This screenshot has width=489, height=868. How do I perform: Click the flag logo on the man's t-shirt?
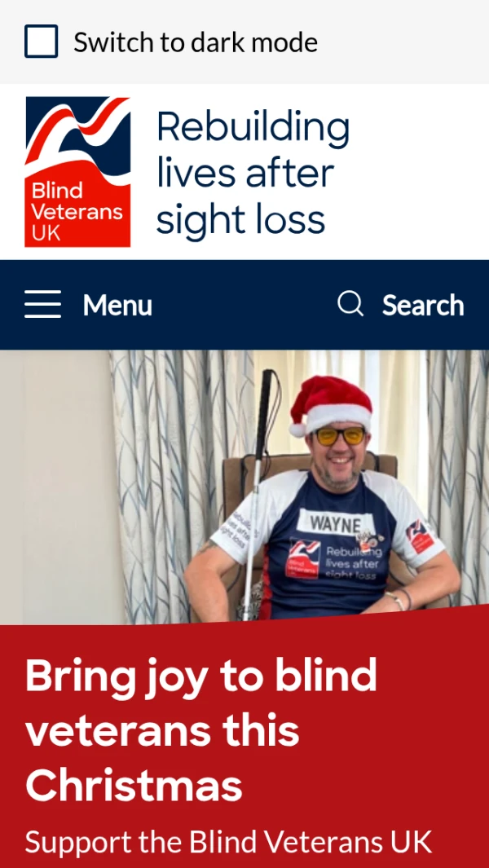[303, 558]
